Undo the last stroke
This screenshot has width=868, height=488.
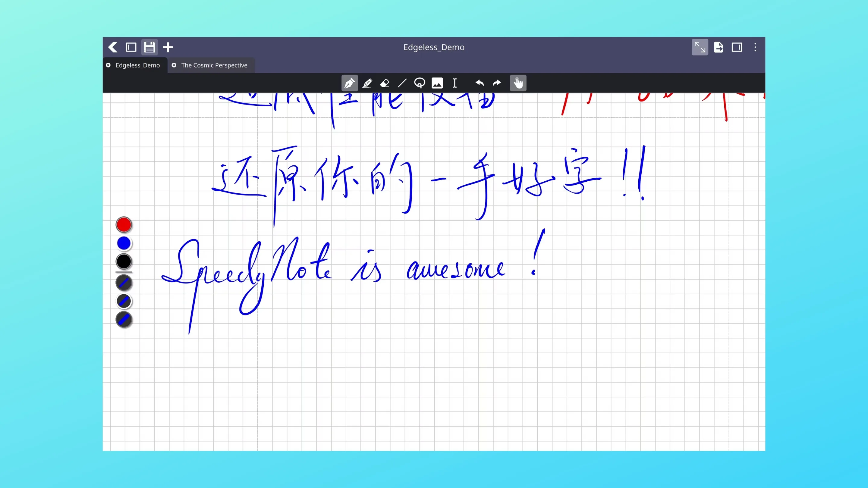click(x=480, y=83)
